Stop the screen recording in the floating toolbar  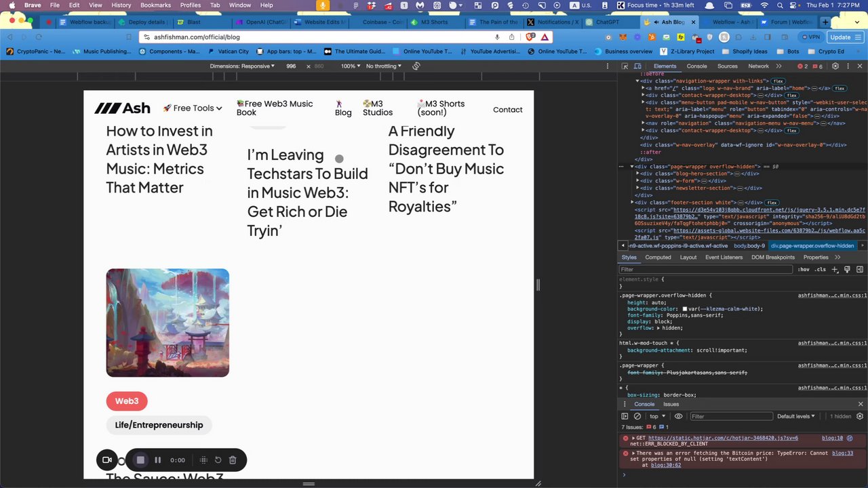[x=140, y=460]
